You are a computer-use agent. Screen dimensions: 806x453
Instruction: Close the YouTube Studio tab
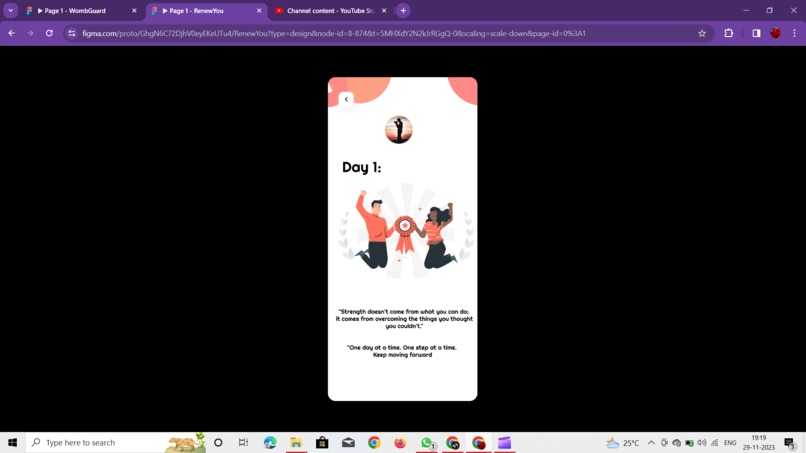pyautogui.click(x=384, y=10)
